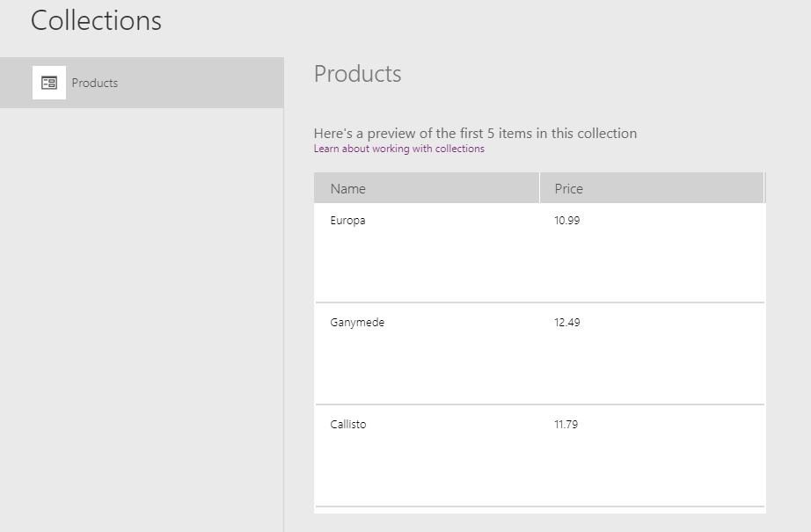Image resolution: width=811 pixels, height=532 pixels.
Task: Click the divider between Name and Price headers
Action: pos(539,187)
